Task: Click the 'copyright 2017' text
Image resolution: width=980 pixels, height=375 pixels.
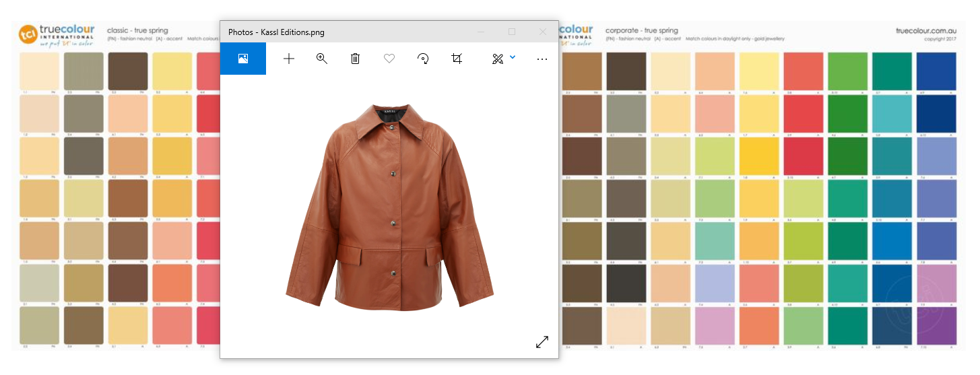Action: tap(942, 39)
